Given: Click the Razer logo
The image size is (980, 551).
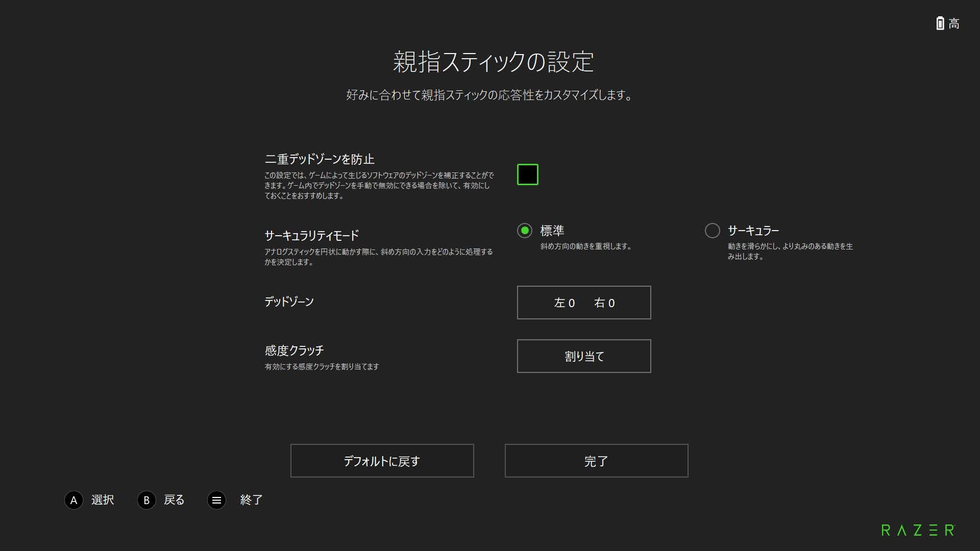Looking at the screenshot, I should (x=918, y=530).
